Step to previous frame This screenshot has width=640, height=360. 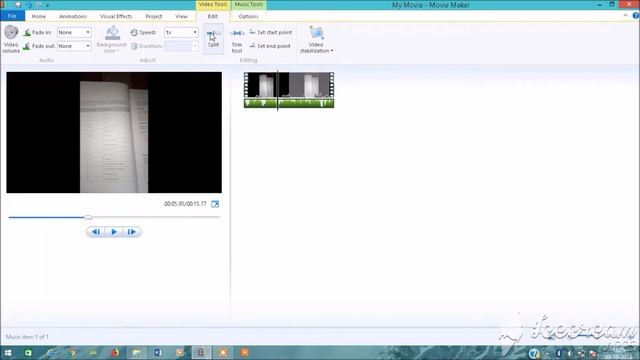(96, 232)
